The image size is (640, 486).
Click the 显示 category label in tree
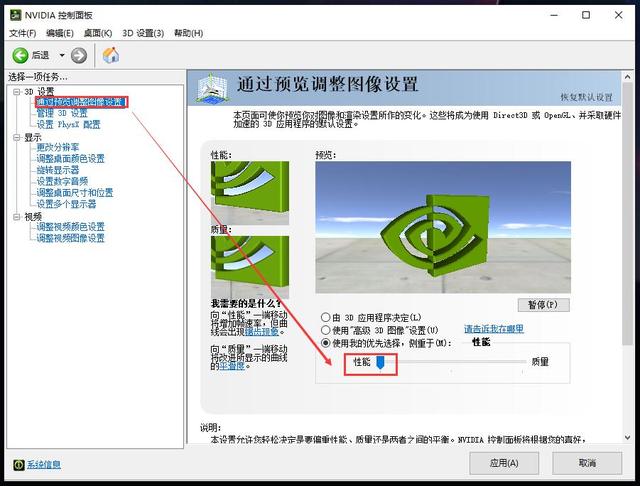coord(33,138)
